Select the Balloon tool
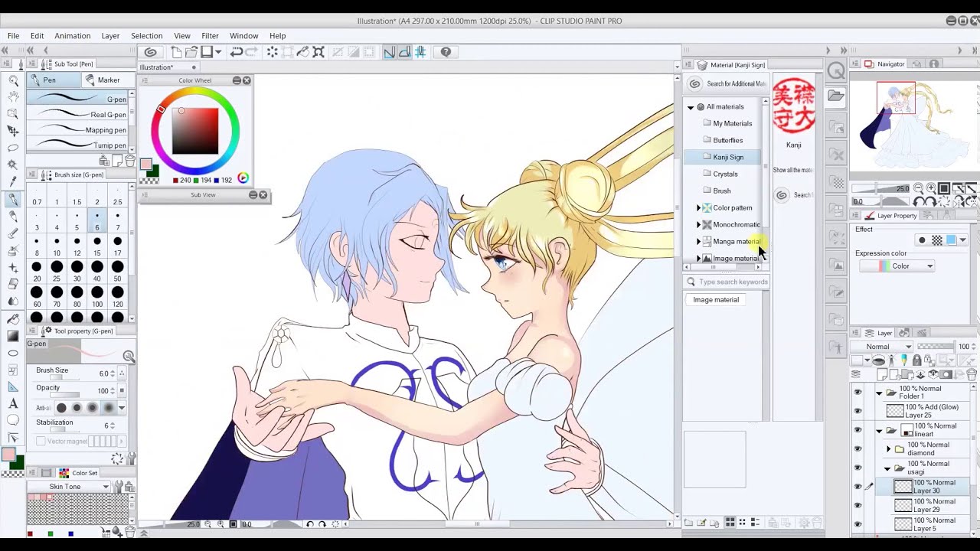 (13, 420)
